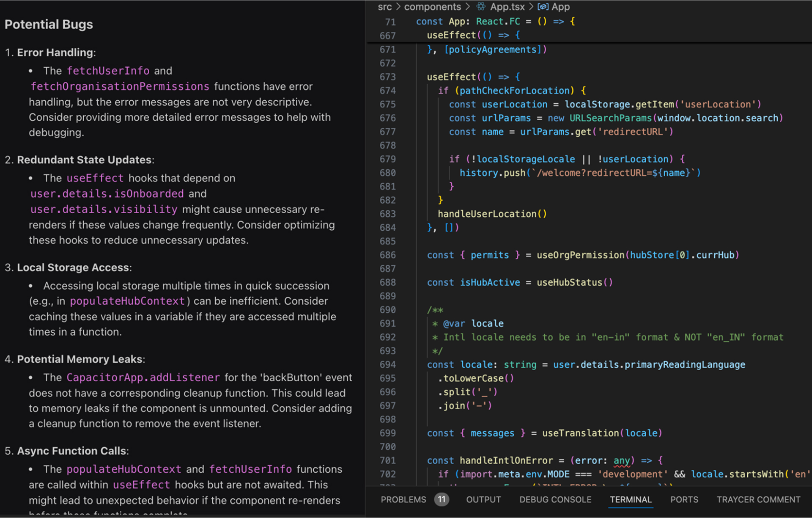812x518 pixels.
Task: Click '.toLowerCase()' on line 695
Action: click(x=476, y=378)
